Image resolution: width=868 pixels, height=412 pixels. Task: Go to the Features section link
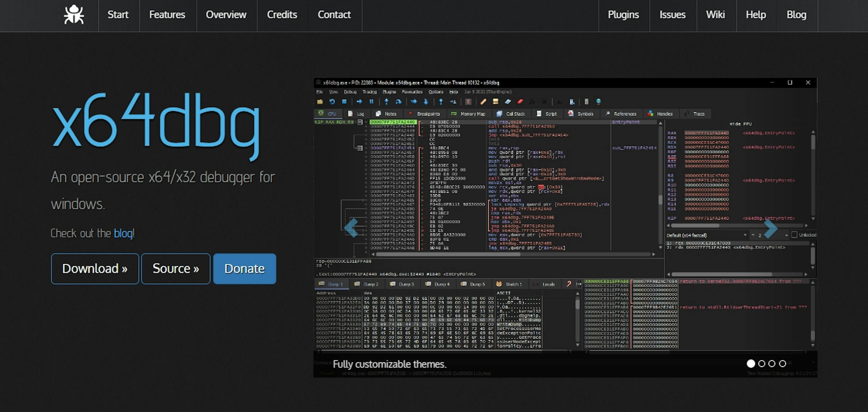point(167,15)
